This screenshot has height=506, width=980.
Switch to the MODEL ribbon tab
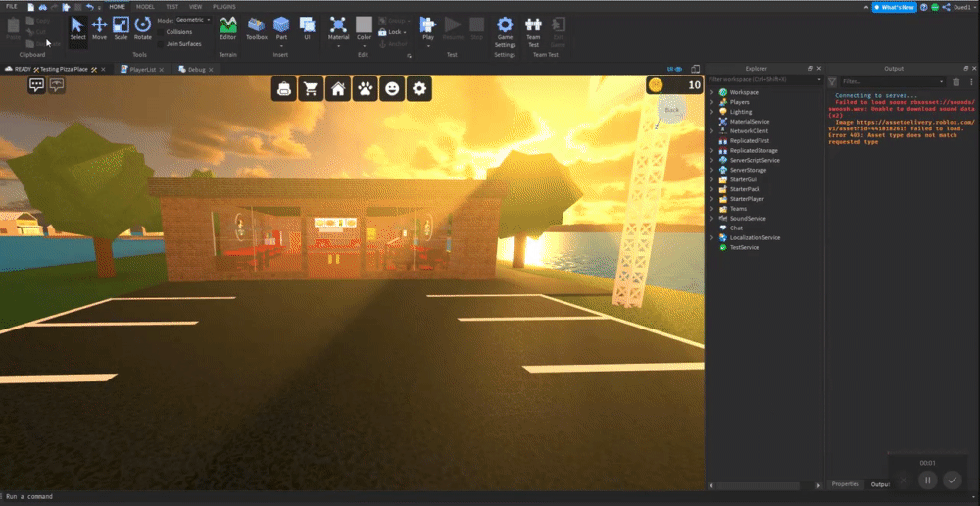tap(145, 6)
